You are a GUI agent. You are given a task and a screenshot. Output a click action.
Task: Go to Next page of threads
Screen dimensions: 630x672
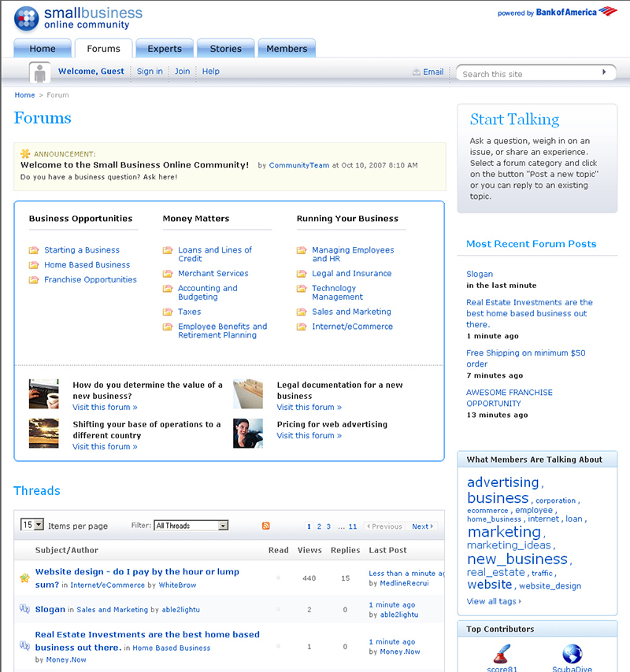(x=422, y=526)
